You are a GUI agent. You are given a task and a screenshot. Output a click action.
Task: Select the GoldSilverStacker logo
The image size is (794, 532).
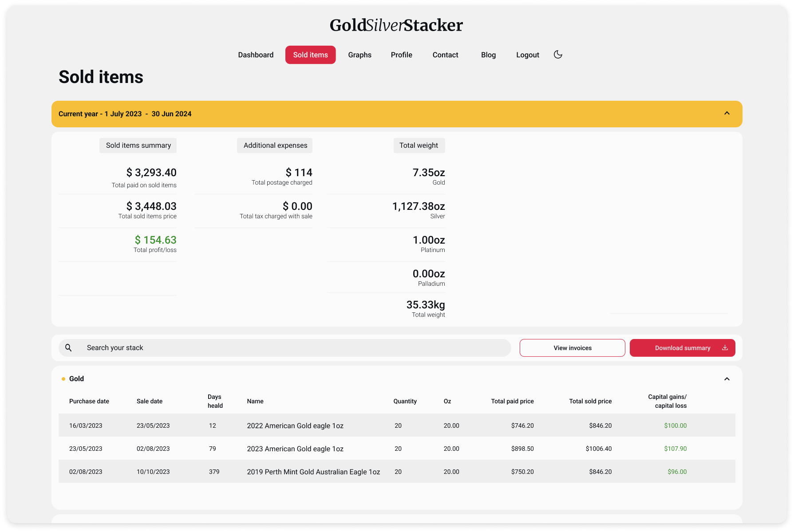396,25
